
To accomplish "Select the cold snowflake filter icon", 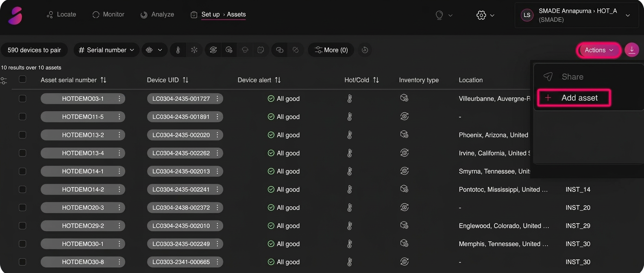I will pos(194,50).
